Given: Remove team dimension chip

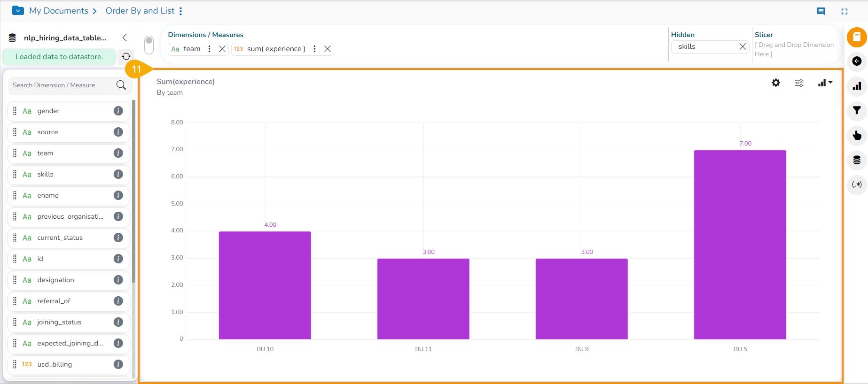Looking at the screenshot, I should point(222,49).
